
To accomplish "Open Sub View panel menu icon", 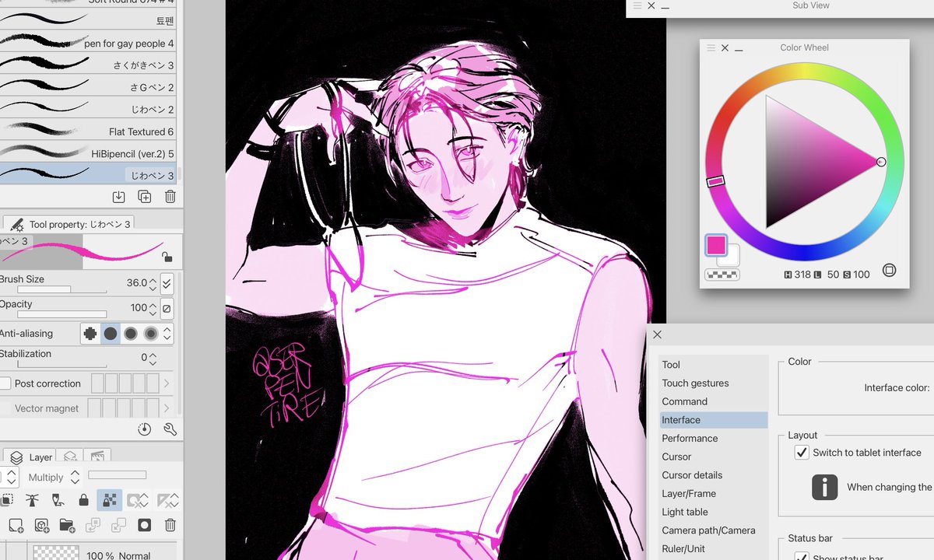I will [637, 5].
